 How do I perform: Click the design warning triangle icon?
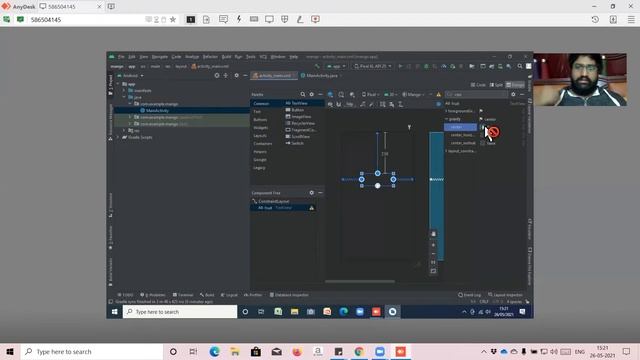[x=439, y=94]
